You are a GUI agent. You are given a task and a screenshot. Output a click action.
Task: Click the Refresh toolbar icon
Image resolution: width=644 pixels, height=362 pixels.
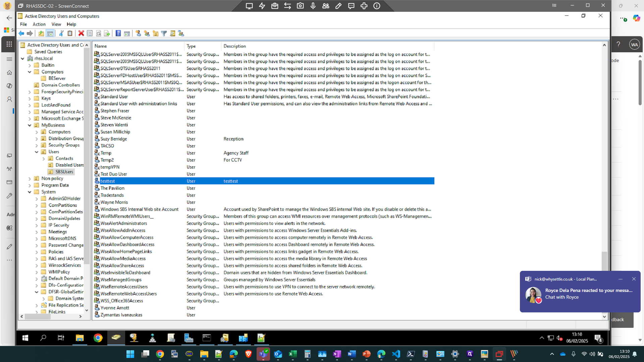pyautogui.click(x=98, y=33)
